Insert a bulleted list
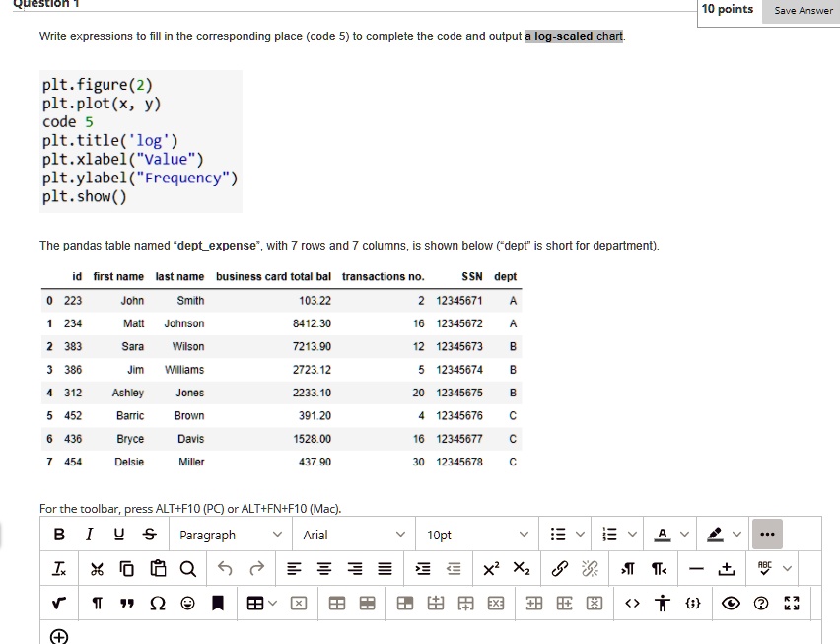 click(558, 535)
